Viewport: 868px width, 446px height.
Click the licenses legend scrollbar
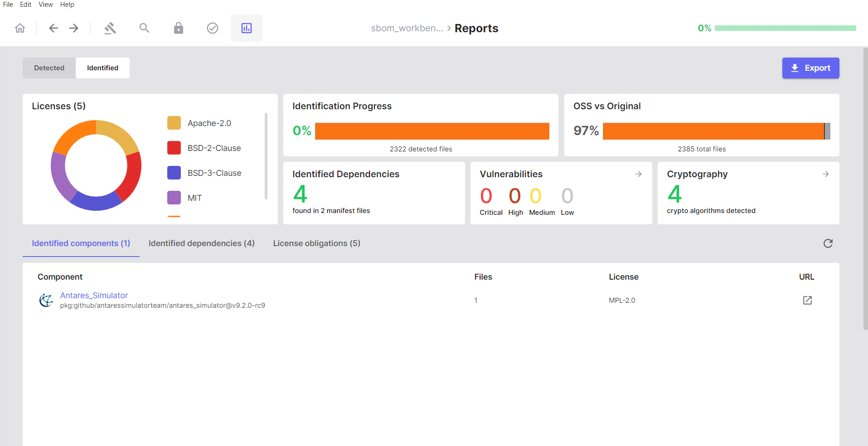266,156
